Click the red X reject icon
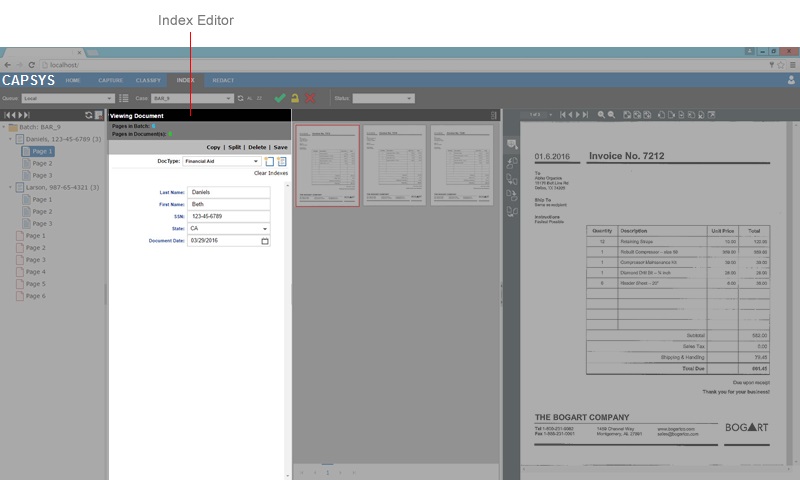The height and width of the screenshot is (480, 800). coord(311,98)
